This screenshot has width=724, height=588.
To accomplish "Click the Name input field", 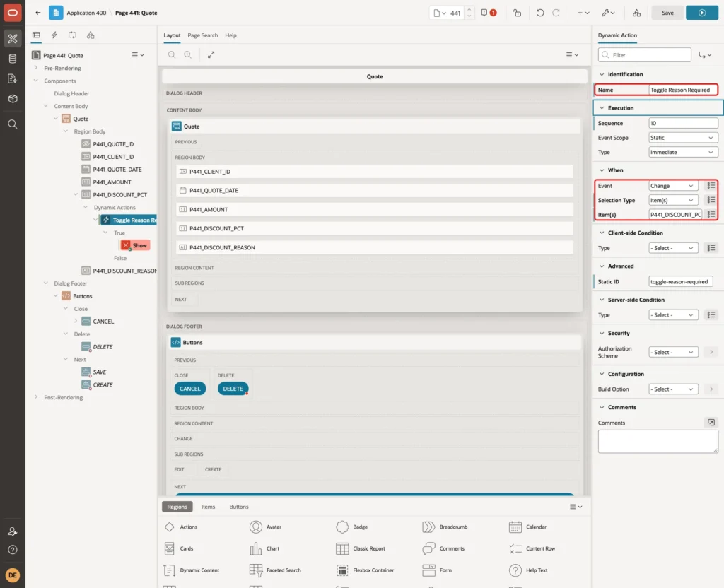I will point(683,90).
